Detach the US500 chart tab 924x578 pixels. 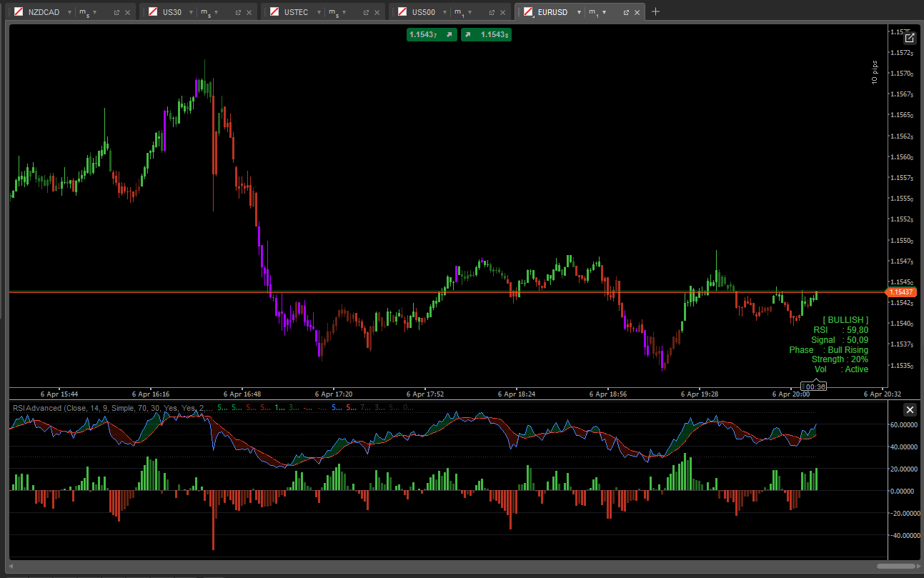[x=492, y=12]
